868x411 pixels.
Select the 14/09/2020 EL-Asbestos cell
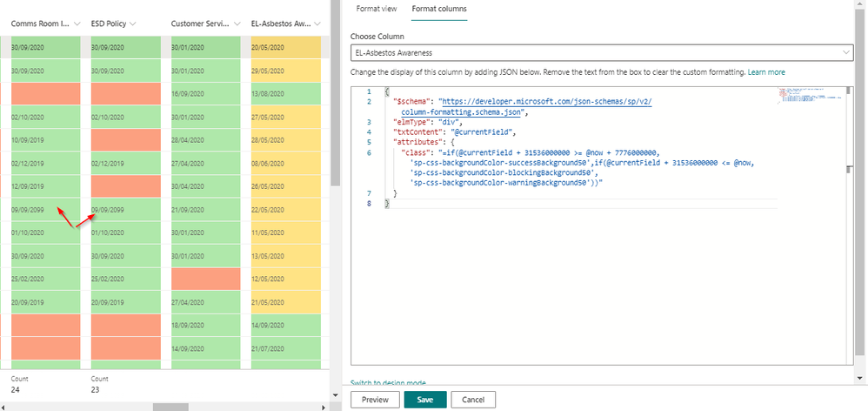click(x=285, y=325)
